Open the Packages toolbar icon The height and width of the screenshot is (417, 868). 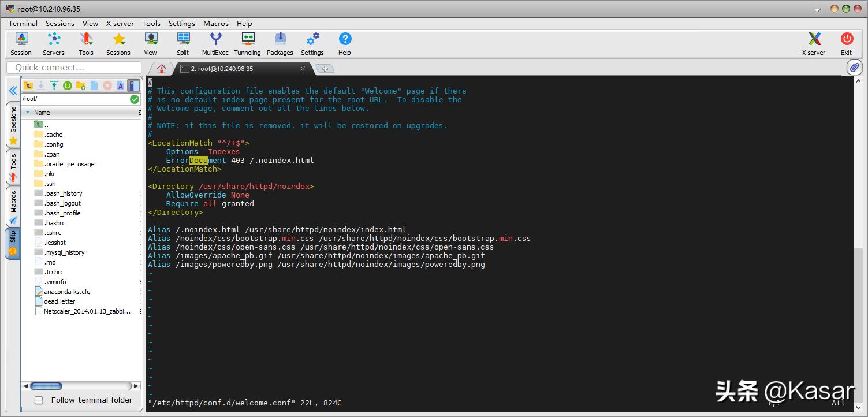click(280, 44)
